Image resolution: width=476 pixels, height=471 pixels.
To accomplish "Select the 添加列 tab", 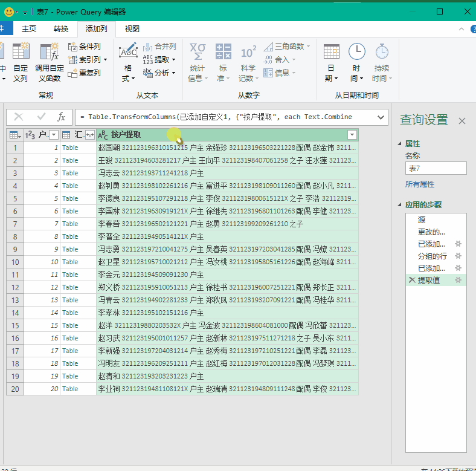I will point(97,29).
